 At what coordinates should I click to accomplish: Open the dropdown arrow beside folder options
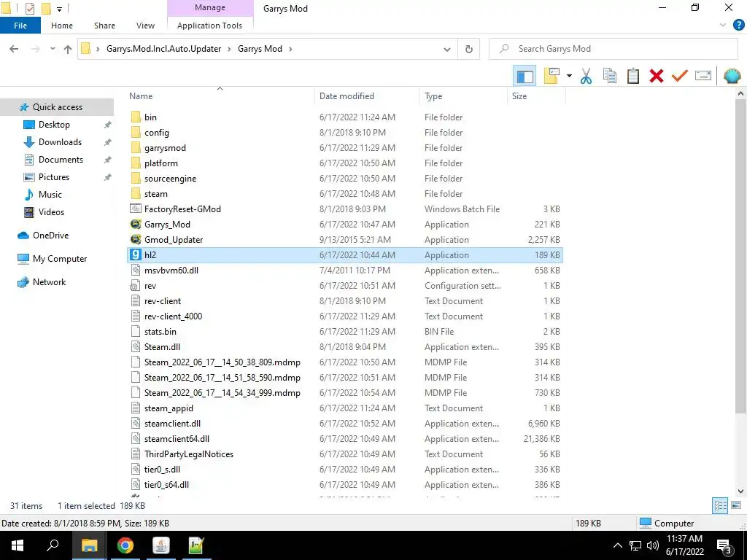point(569,76)
